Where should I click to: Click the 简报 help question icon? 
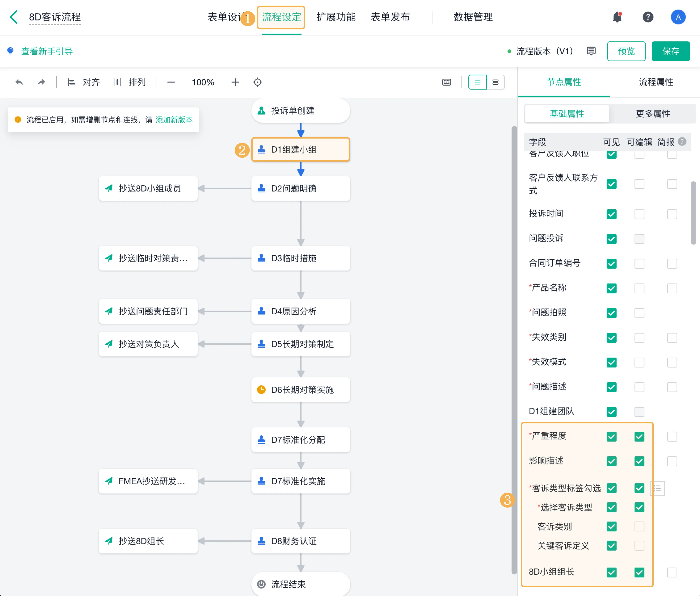point(682,142)
